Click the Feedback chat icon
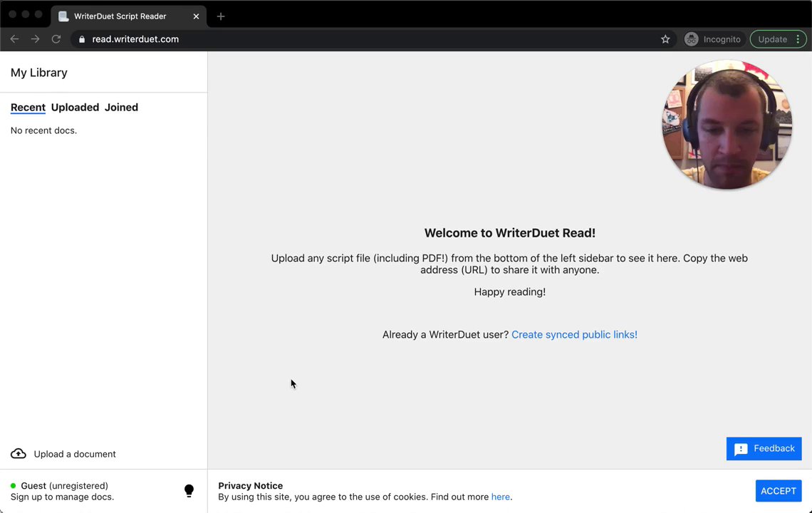812x513 pixels. (741, 450)
